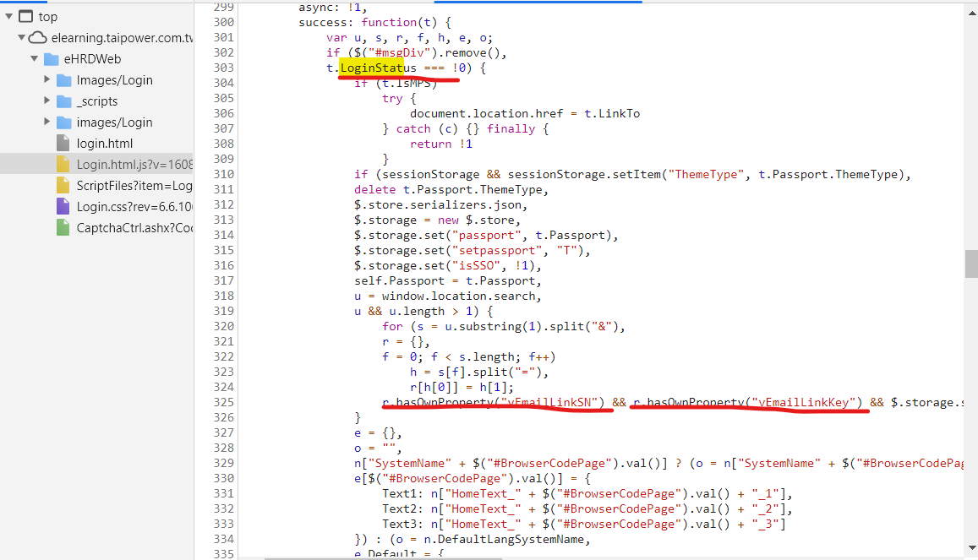978x560 pixels.
Task: Click "vEmailLinkSN" string in line 325
Action: (549, 402)
